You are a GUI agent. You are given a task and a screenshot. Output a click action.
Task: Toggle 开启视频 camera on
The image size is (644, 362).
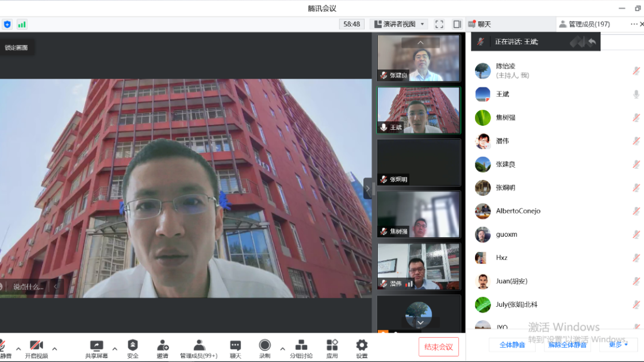[x=36, y=345]
